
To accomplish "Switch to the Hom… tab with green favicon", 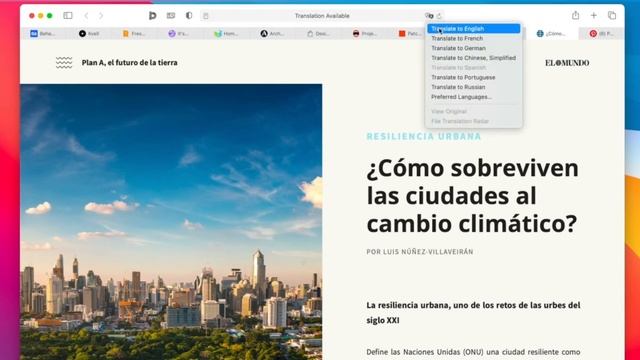I will (x=226, y=33).
